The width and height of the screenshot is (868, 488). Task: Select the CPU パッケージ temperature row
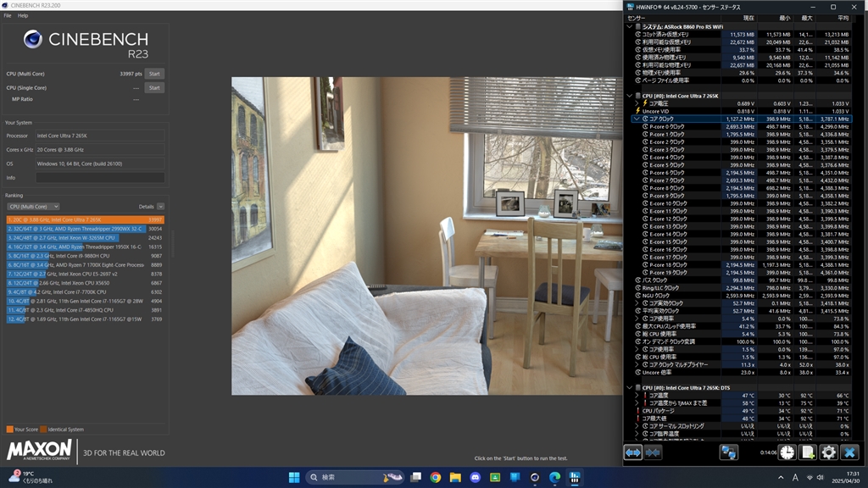743,411
